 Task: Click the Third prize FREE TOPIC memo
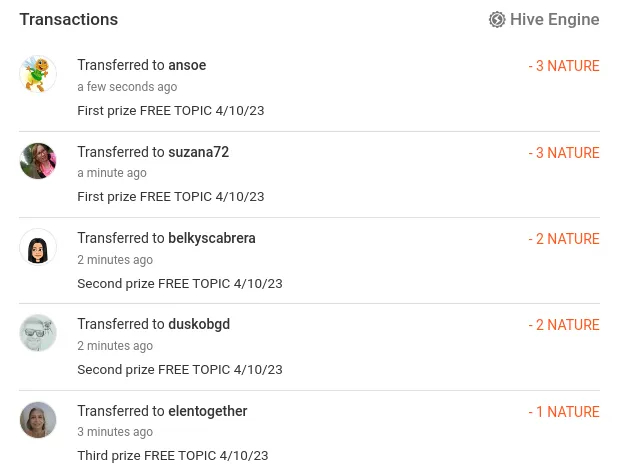point(173,456)
